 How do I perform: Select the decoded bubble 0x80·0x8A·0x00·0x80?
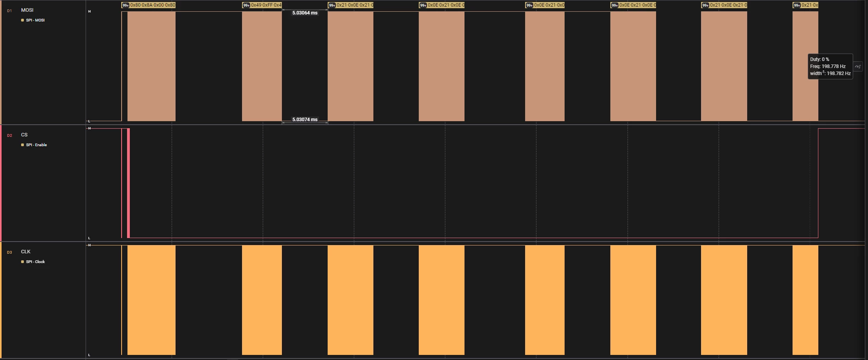coord(149,5)
